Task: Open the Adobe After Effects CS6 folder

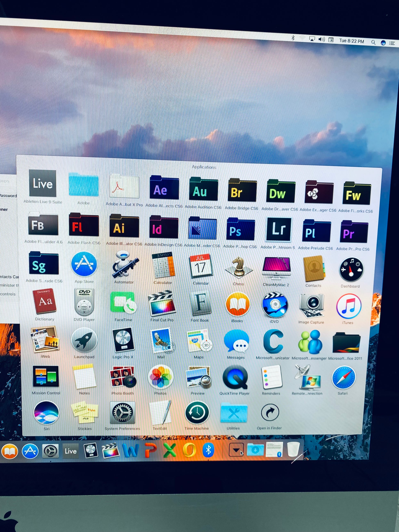Action: coord(164,188)
